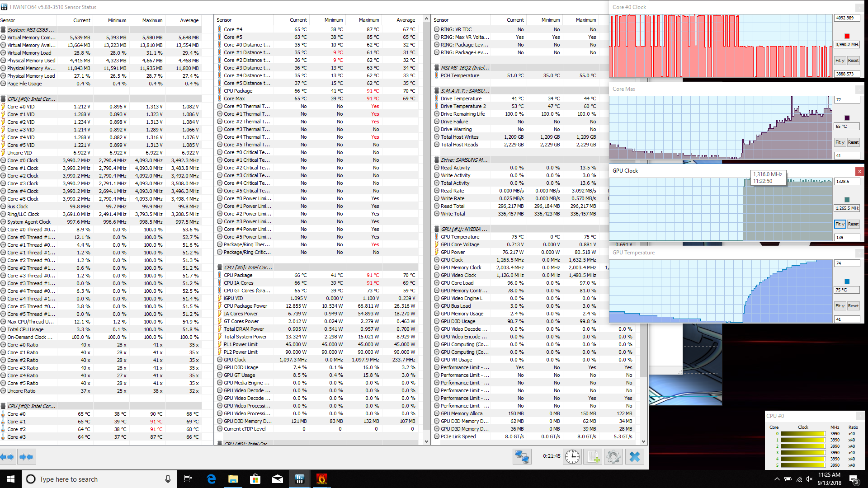Viewport: 868px width, 488px height.
Task: Reset elapsed time with the clock icon
Action: click(x=572, y=457)
